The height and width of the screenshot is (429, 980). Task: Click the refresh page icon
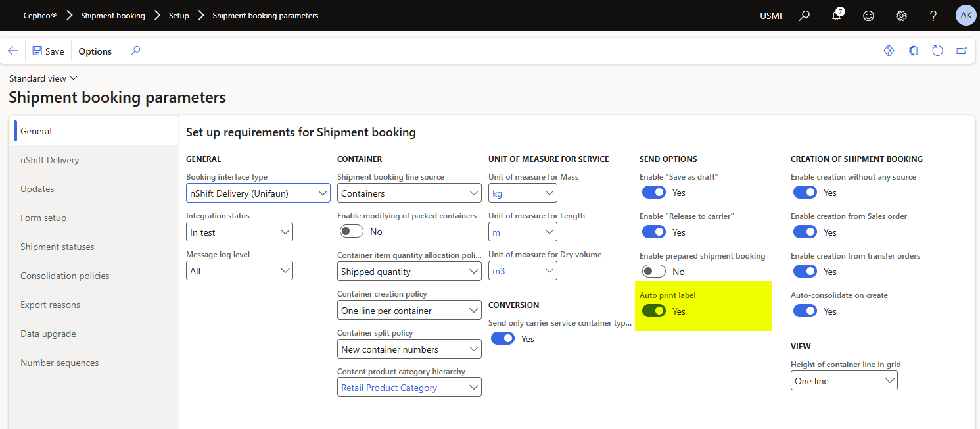point(938,51)
